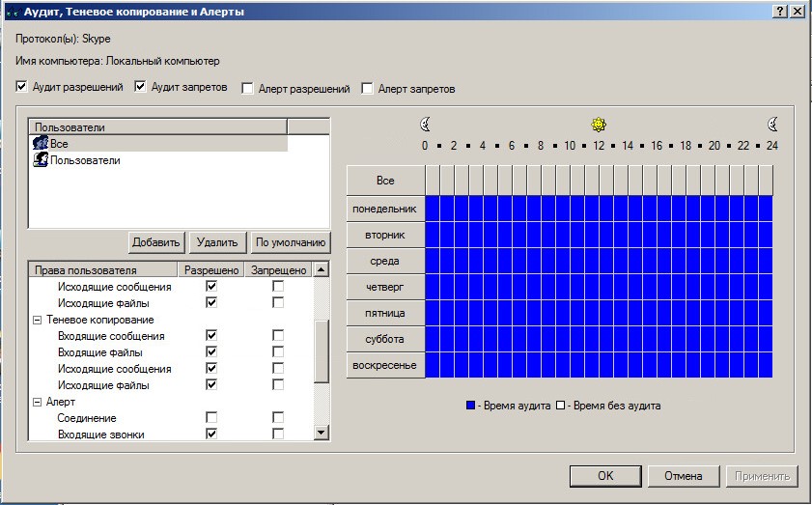Screen dimensions: 812x505
Task: Enable the 'Алерт запретов' checkbox
Action: [x=367, y=89]
